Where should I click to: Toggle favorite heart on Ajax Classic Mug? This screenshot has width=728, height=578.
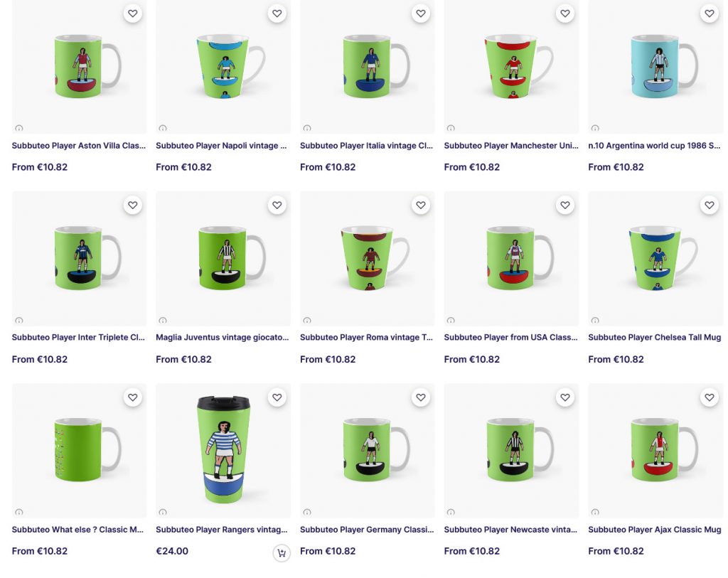[710, 397]
